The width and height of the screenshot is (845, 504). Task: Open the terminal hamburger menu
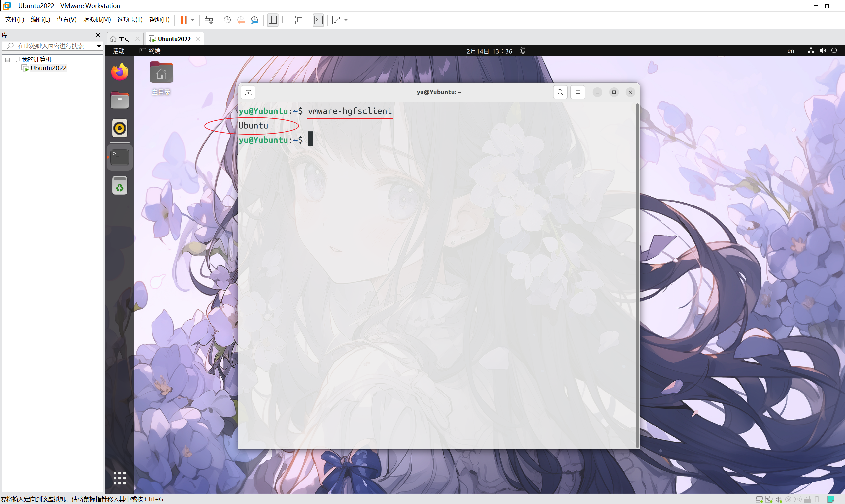pos(577,92)
